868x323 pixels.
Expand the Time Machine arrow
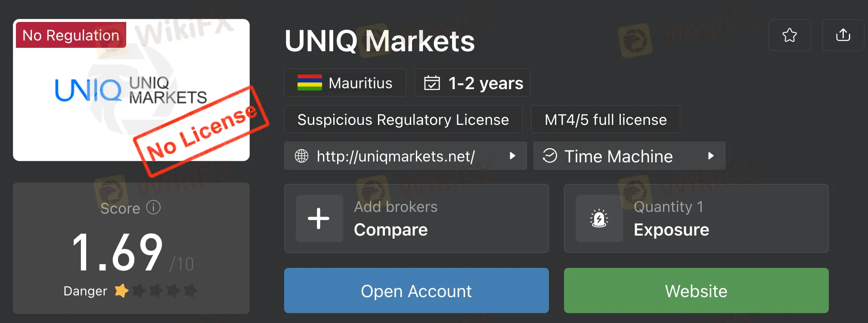click(711, 156)
